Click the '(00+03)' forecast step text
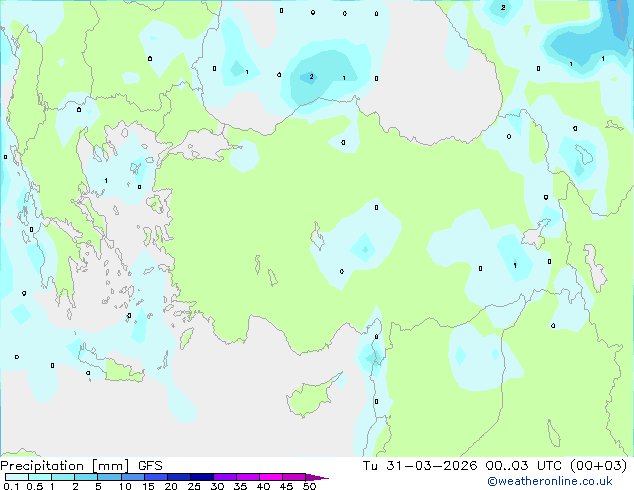Screen dimensions: 634x490 [598, 466]
